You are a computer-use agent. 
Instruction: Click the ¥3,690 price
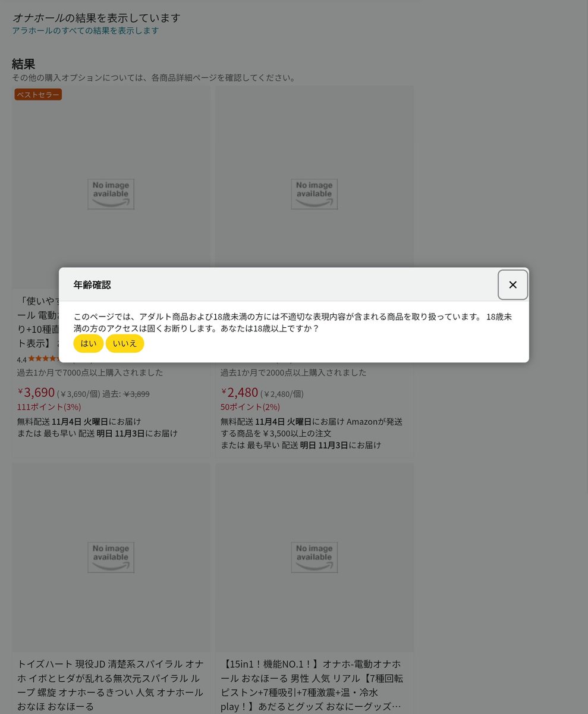(36, 393)
